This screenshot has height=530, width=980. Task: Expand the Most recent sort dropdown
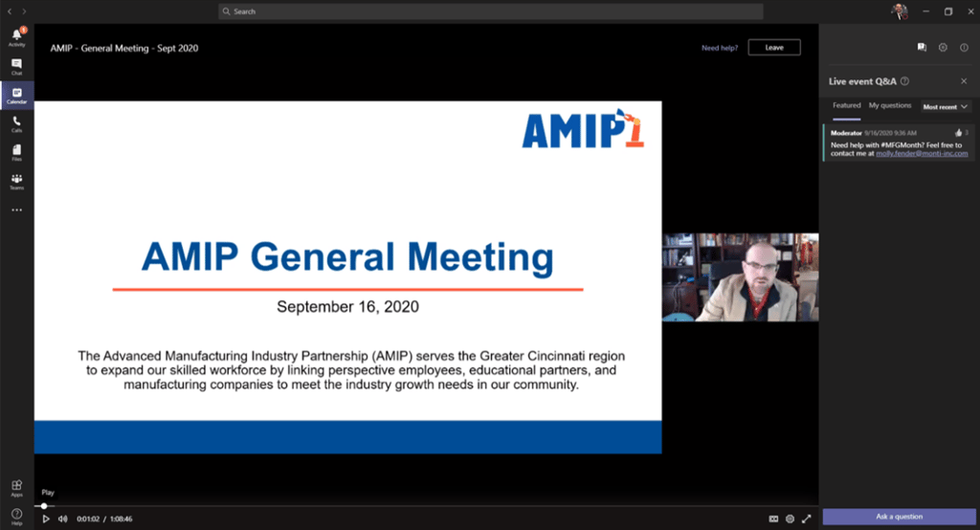pyautogui.click(x=945, y=107)
